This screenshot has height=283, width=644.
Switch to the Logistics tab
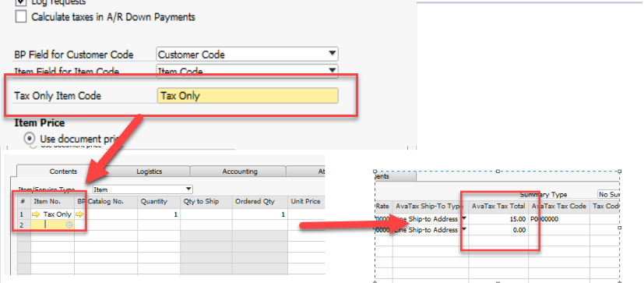point(149,172)
